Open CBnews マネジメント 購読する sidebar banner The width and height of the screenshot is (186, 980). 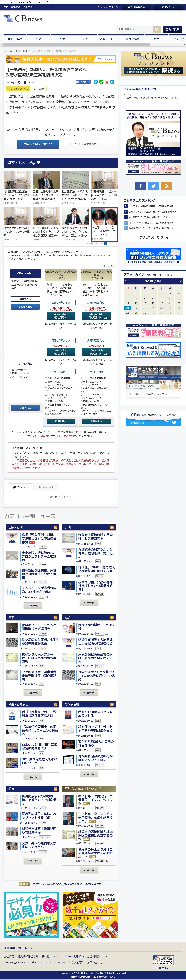tap(153, 63)
